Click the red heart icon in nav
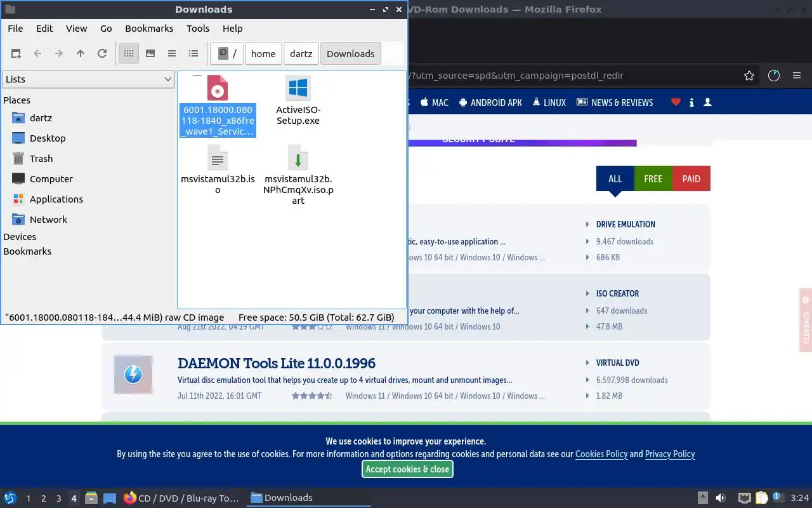812x508 pixels. [x=676, y=102]
